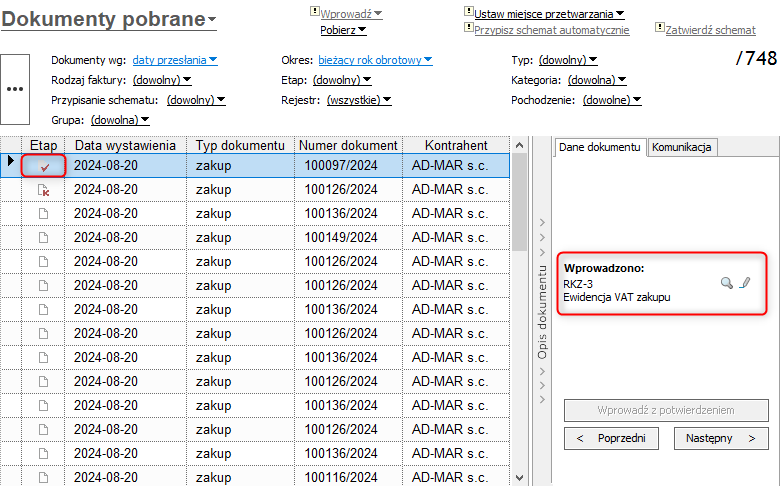
Task: Click the RKZ-3 register entry
Action: tap(578, 284)
